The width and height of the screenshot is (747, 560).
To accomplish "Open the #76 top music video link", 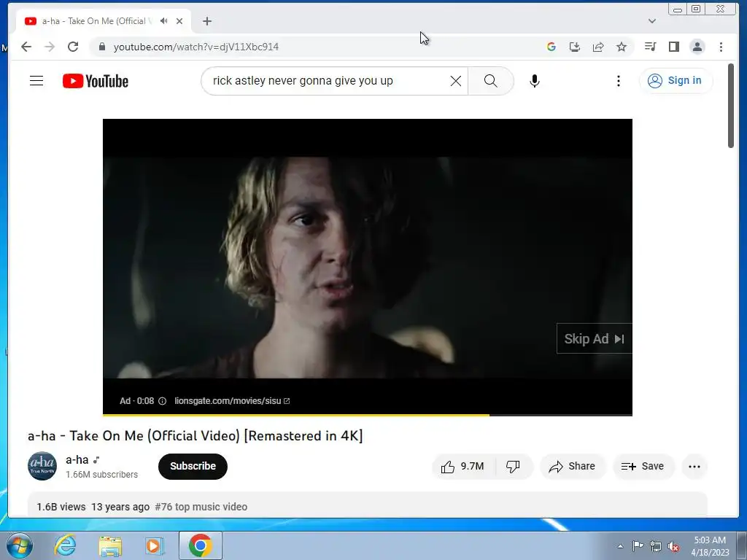I will [201, 507].
